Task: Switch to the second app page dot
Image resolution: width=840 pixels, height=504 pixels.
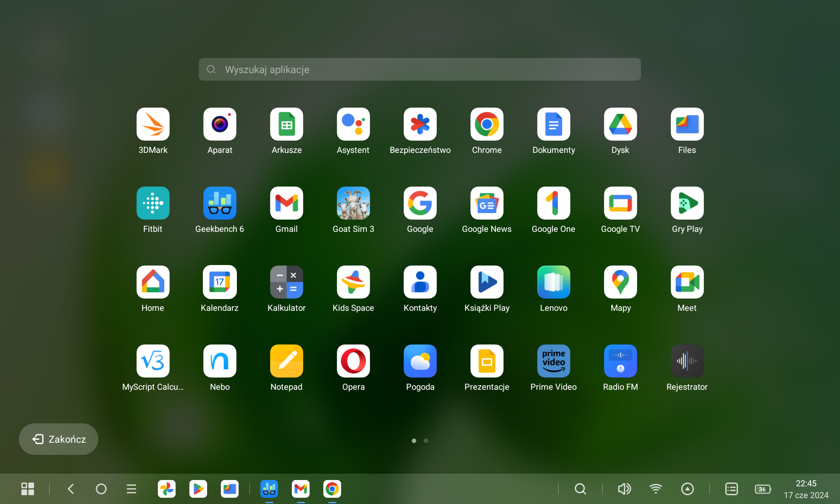Action: pos(426,441)
